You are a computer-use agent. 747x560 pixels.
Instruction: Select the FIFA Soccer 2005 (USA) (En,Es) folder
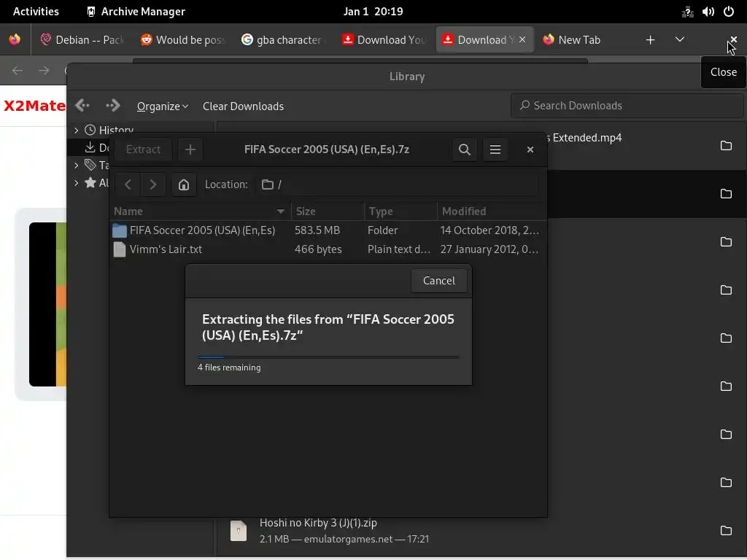[202, 230]
